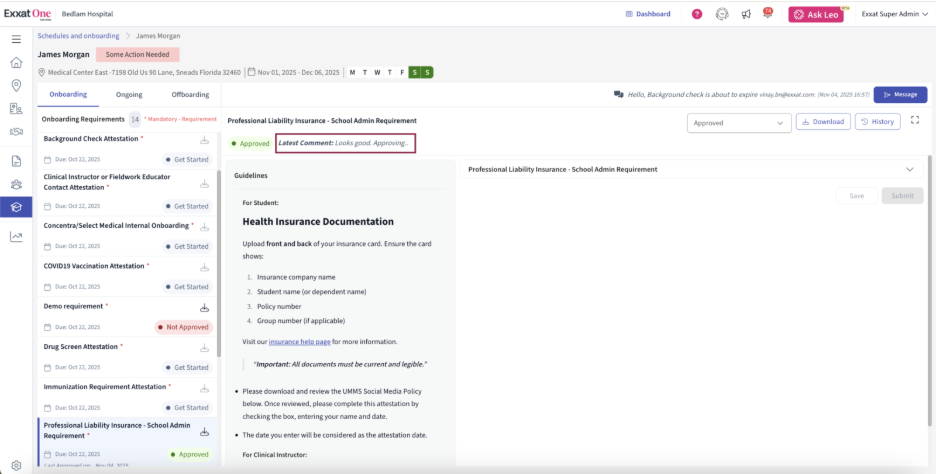Open the location pin sidebar icon

click(x=16, y=85)
